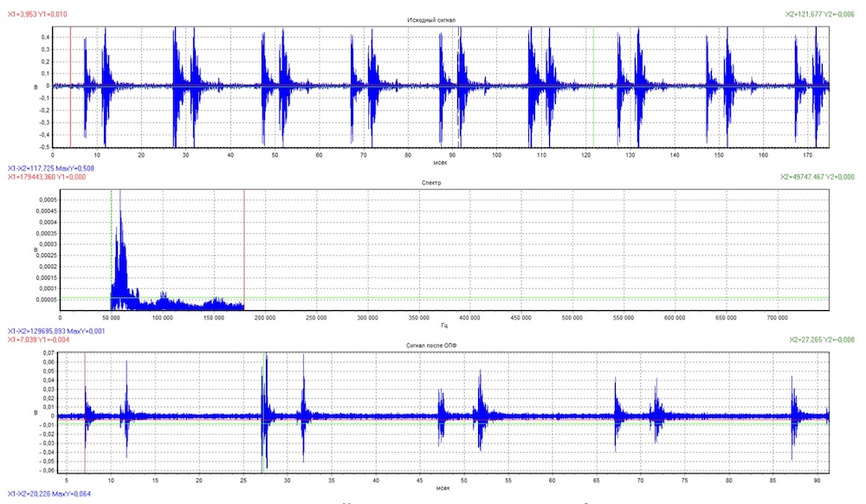This screenshot has width=866, height=504.
Task: Select the red X1 cursor in Спектр plot
Action: (x=244, y=249)
